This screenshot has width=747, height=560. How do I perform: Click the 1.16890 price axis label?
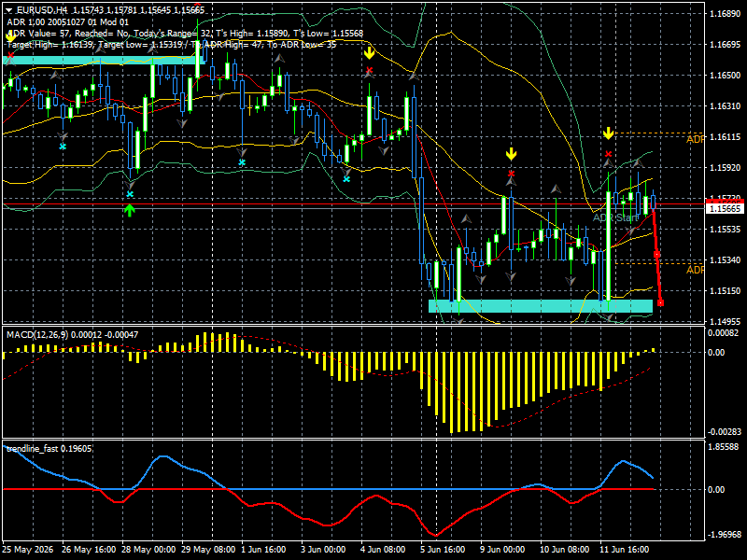coord(726,14)
